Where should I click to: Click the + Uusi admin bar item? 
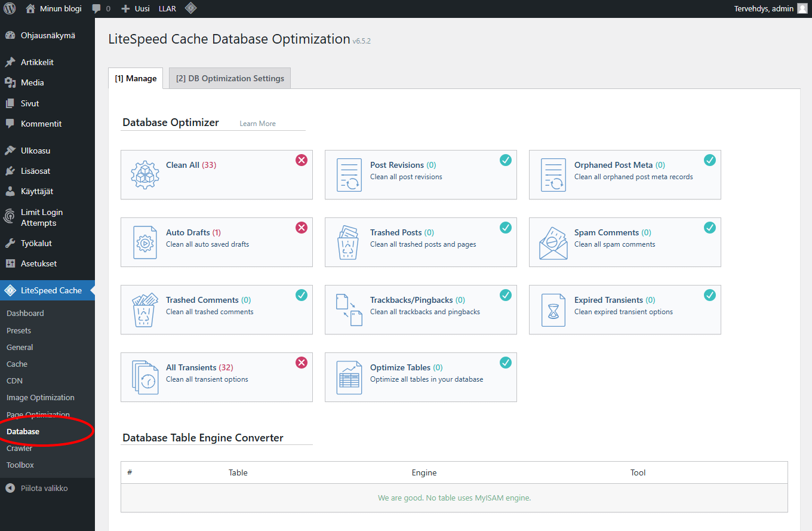(x=135, y=9)
